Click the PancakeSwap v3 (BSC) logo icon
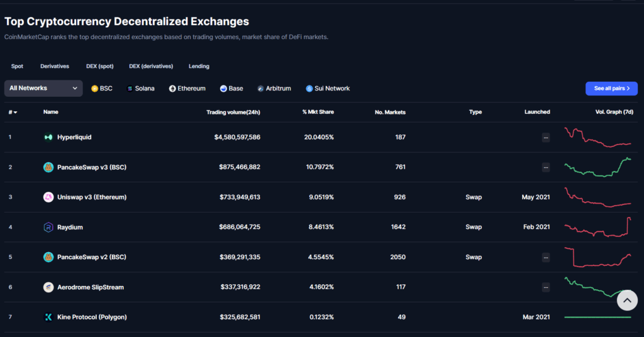Viewport: 644px width, 337px height. tap(48, 167)
